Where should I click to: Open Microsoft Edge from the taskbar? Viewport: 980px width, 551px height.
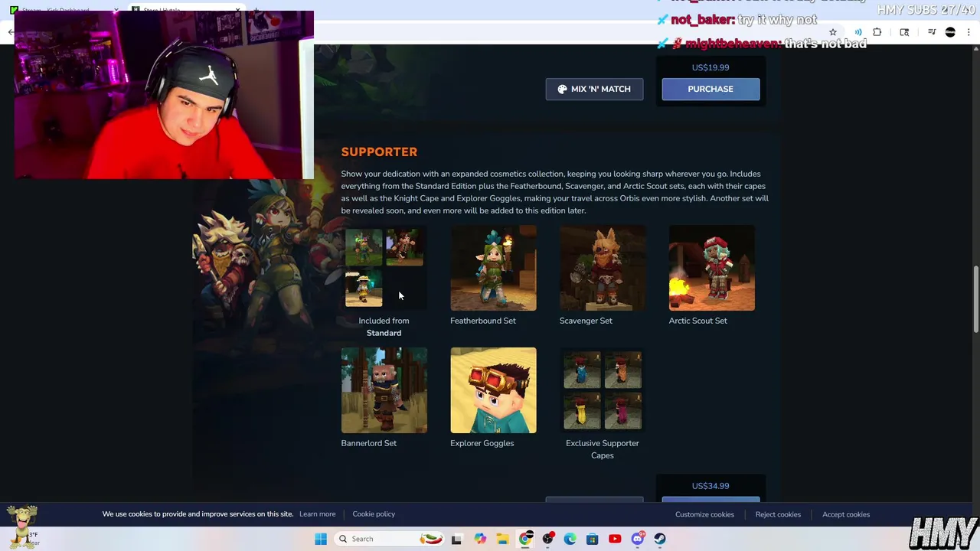pos(570,539)
